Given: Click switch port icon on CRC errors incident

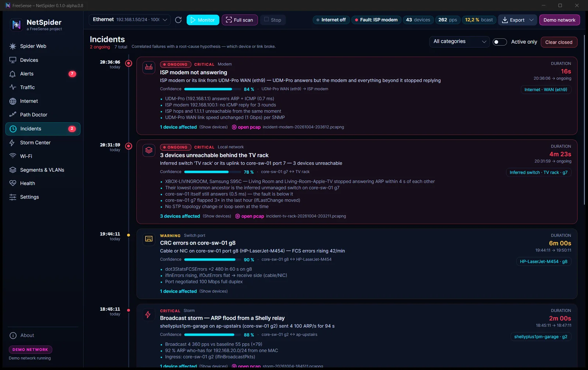Looking at the screenshot, I should pyautogui.click(x=149, y=239).
